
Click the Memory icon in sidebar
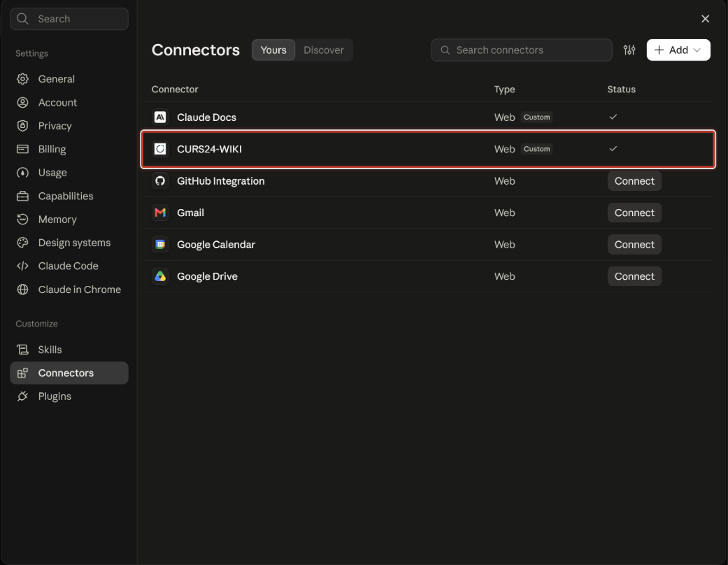(x=22, y=219)
